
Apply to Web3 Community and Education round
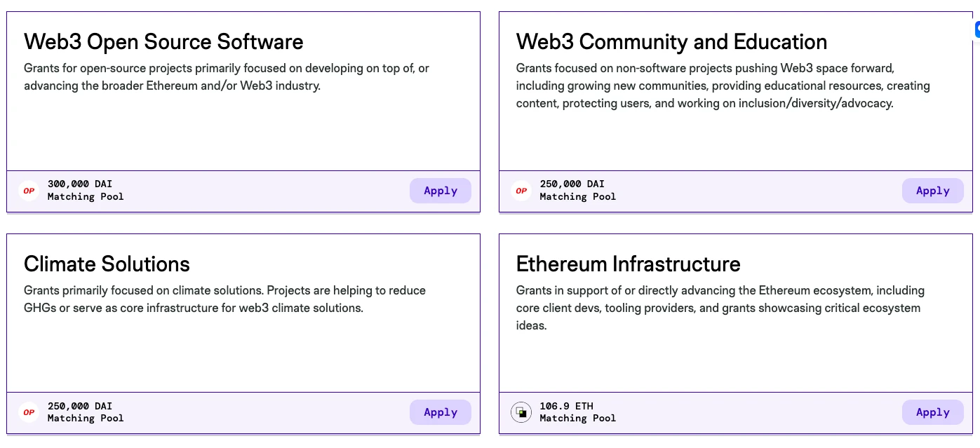932,191
